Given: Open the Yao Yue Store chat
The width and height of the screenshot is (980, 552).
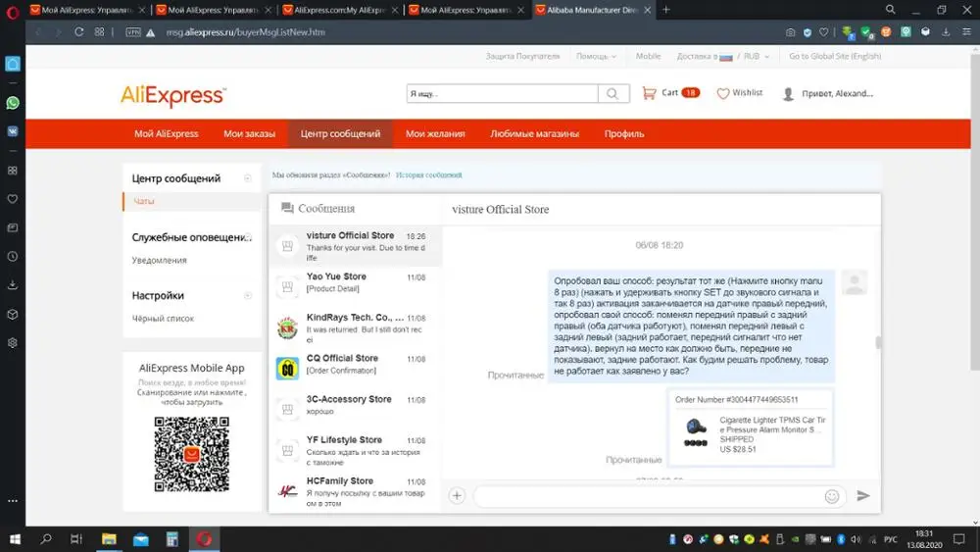Looking at the screenshot, I should coord(355,287).
